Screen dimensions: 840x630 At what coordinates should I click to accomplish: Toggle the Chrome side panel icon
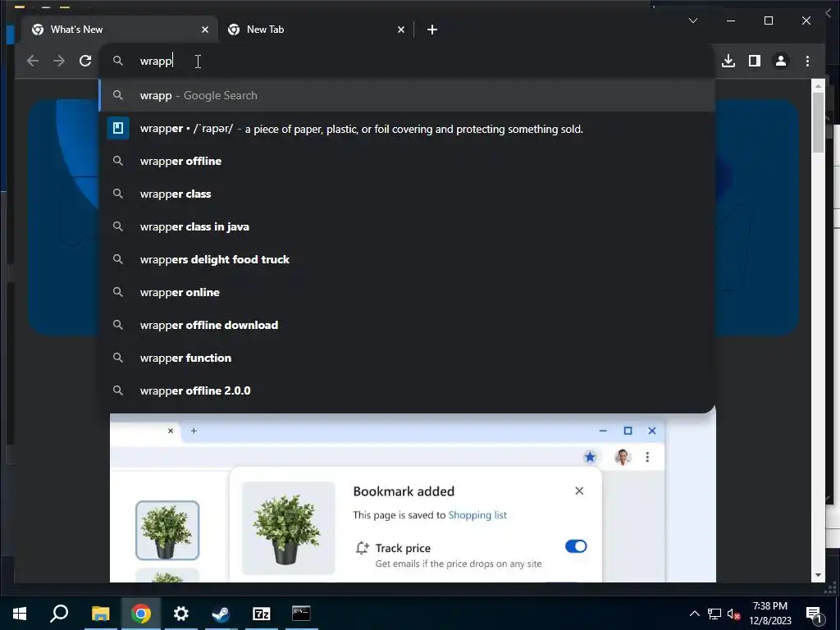coord(755,61)
